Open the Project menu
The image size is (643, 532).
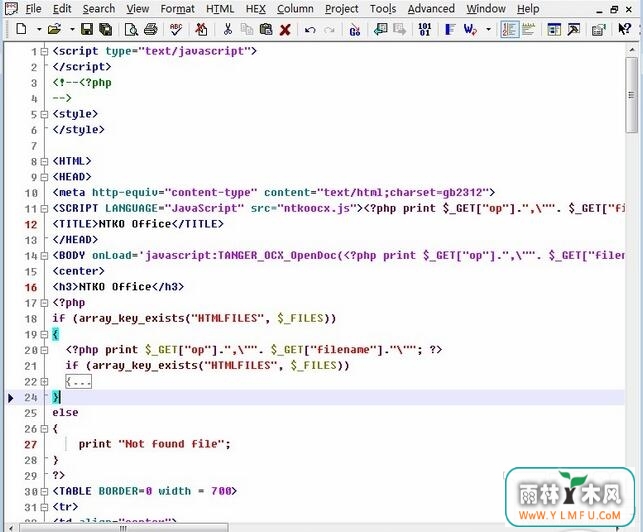point(341,9)
